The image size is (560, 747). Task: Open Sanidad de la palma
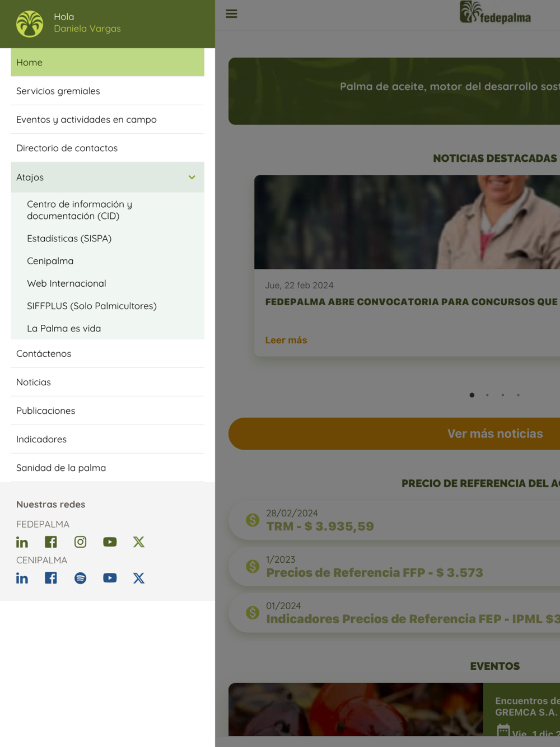click(x=108, y=468)
